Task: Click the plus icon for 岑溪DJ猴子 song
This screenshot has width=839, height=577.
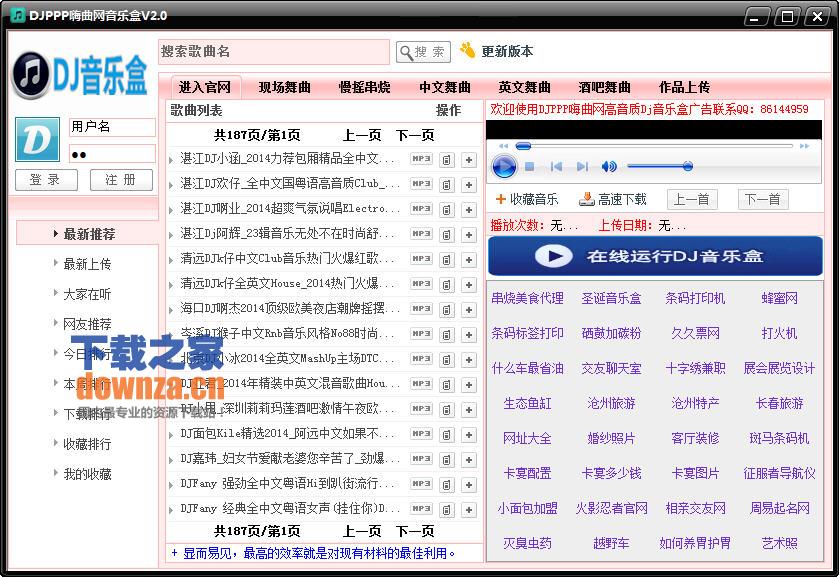Action: pyautogui.click(x=469, y=335)
